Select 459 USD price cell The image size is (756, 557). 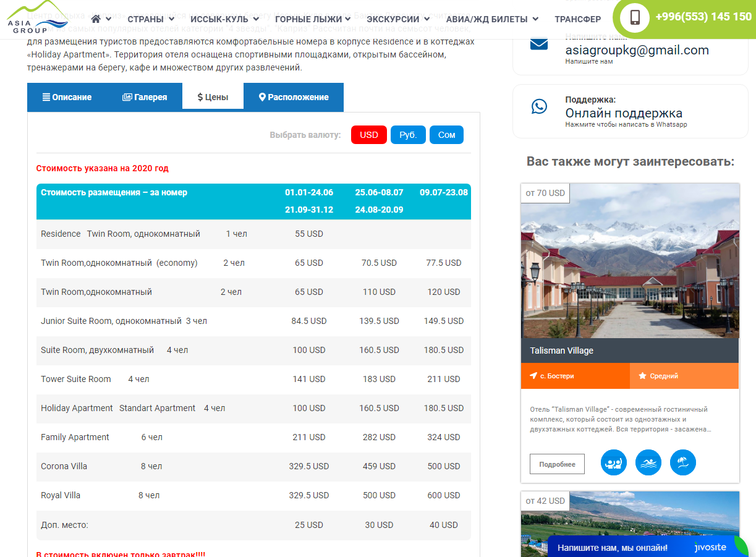379,466
